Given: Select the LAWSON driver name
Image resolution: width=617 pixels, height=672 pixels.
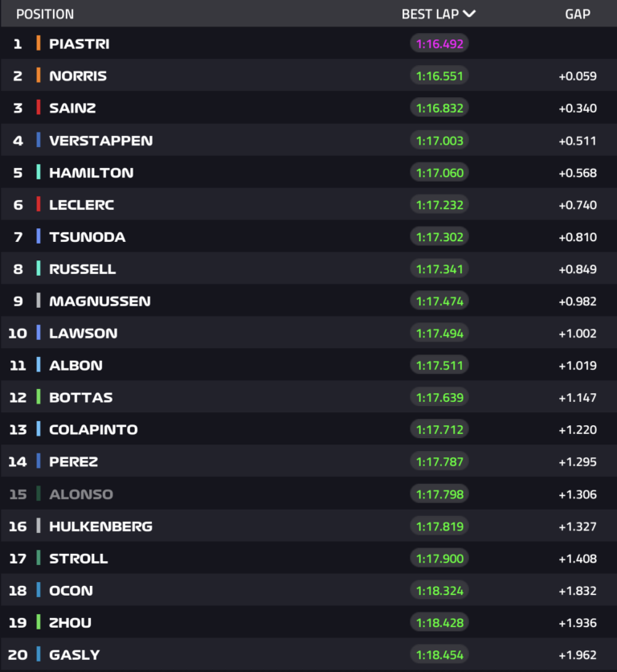Looking at the screenshot, I should [x=83, y=333].
